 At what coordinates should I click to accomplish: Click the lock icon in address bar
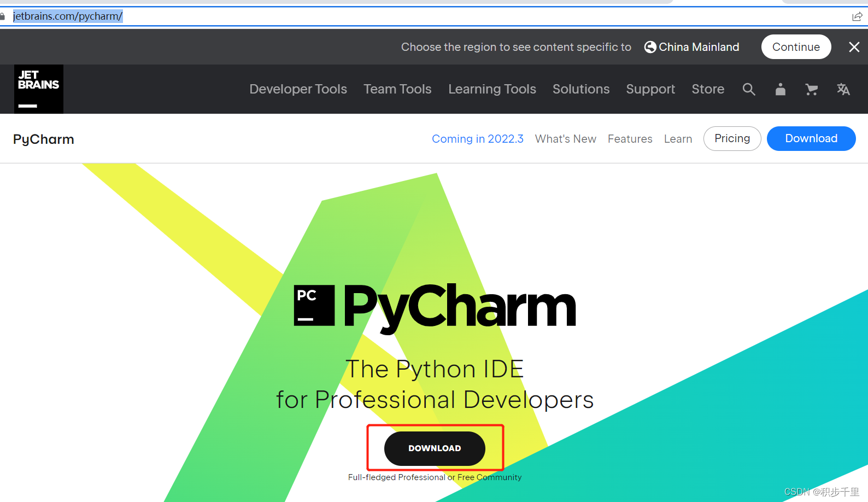coord(3,16)
